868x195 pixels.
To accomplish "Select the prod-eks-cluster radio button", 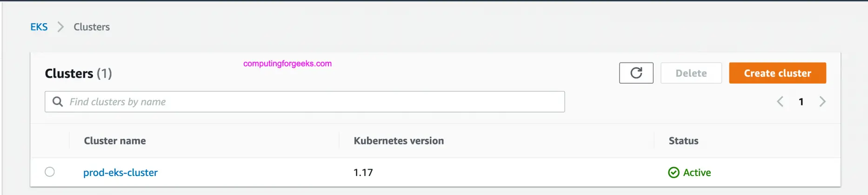I will (x=50, y=172).
